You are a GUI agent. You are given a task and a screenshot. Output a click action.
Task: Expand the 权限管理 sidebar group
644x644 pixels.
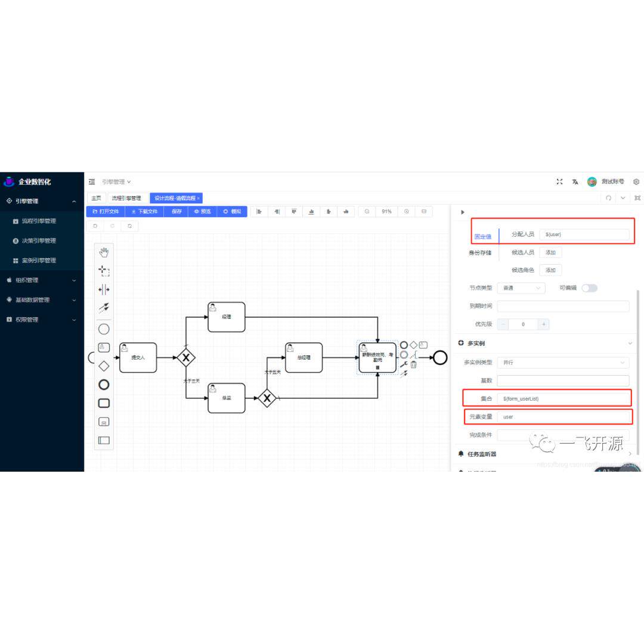point(42,320)
